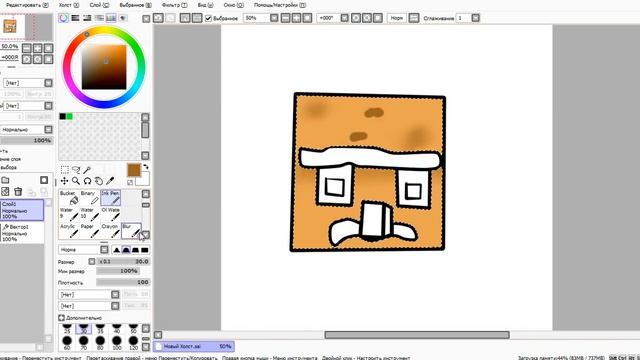Toggle the scratchpad panel
Image resolution: width=640 pixels, height=360 pixels.
pyautogui.click(x=122, y=18)
